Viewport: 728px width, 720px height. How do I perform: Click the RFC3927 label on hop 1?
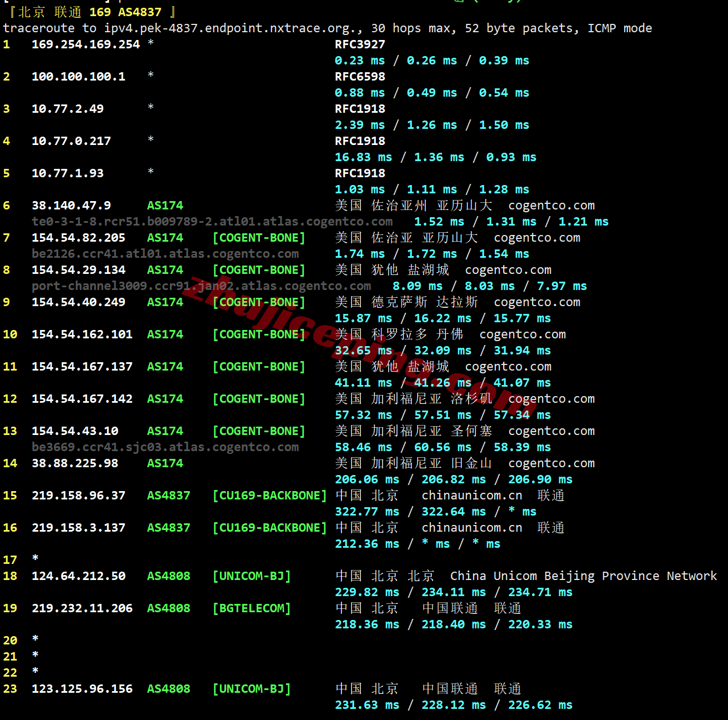360,44
